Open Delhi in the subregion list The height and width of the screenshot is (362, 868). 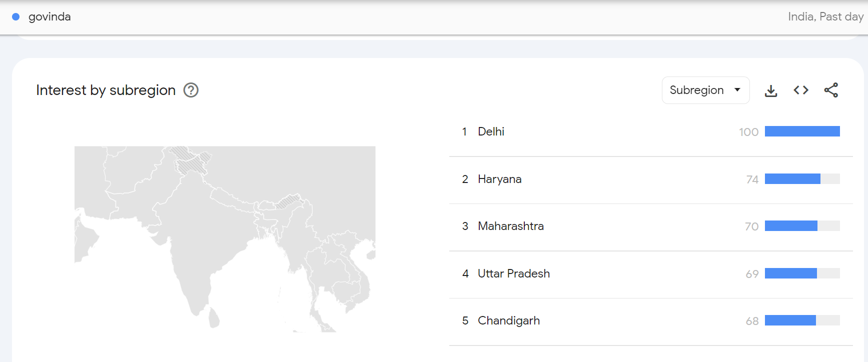tap(491, 131)
